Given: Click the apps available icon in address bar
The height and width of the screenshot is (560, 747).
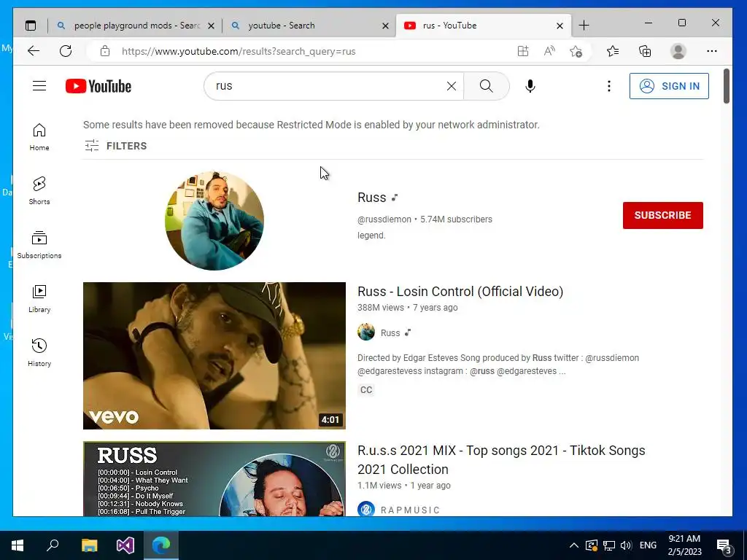Looking at the screenshot, I should point(523,51).
